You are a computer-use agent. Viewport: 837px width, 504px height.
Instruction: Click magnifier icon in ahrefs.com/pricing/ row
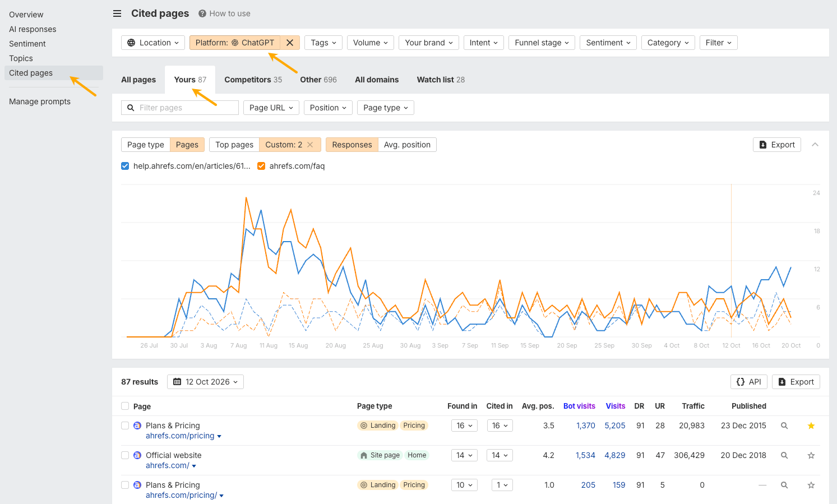pos(784,485)
